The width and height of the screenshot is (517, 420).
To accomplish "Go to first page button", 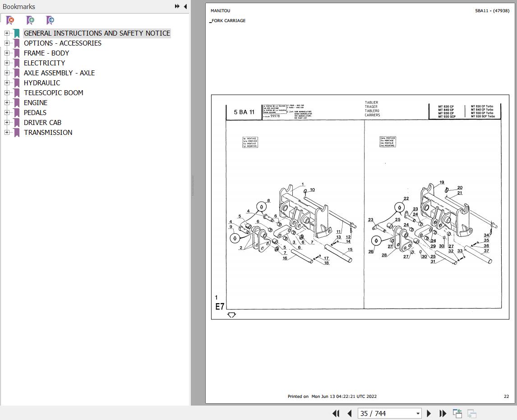I will tap(336, 413).
